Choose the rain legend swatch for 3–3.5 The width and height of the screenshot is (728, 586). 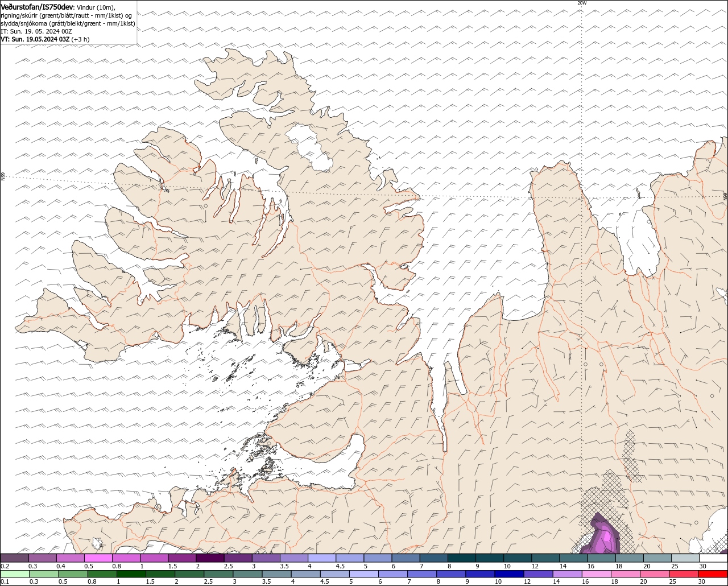(247, 573)
